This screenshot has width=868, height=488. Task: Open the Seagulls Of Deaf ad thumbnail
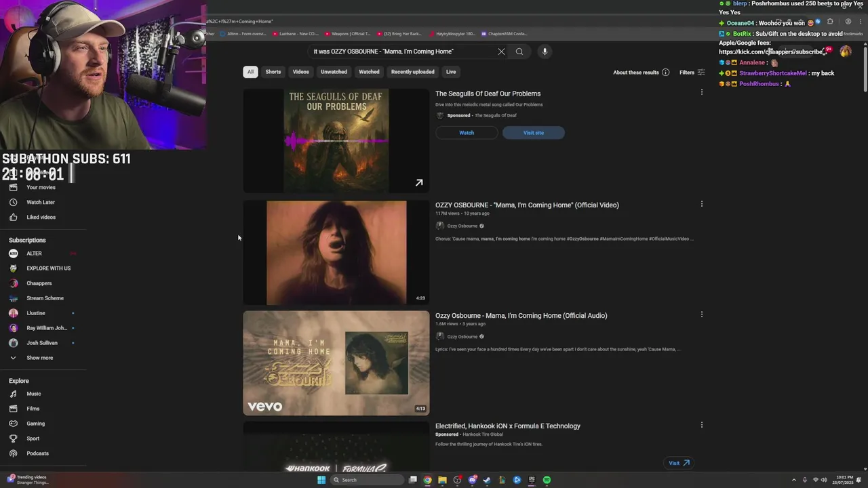pos(336,140)
